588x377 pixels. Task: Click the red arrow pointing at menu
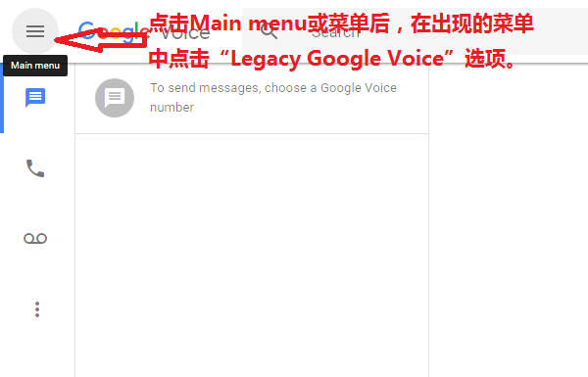tap(101, 39)
